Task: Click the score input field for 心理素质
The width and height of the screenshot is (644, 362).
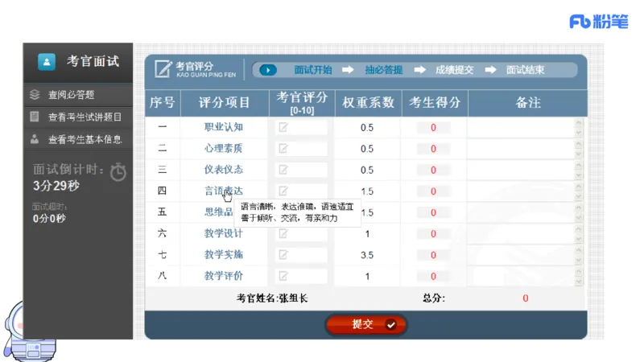Action: click(301, 149)
